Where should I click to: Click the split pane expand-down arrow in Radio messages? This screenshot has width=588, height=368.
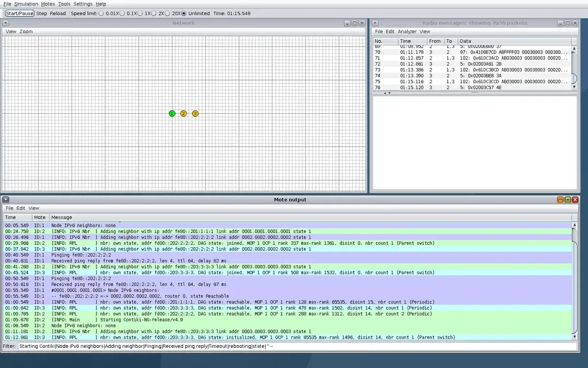pos(390,93)
